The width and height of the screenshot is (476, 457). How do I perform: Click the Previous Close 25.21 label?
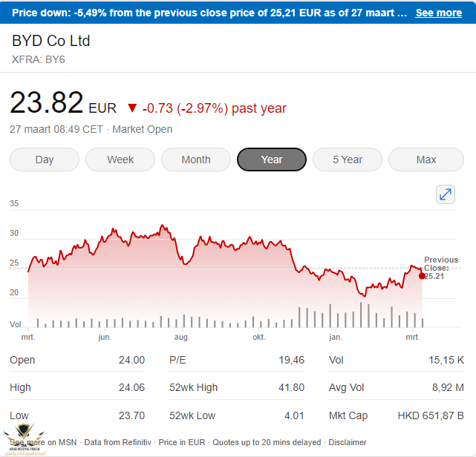pos(437,268)
